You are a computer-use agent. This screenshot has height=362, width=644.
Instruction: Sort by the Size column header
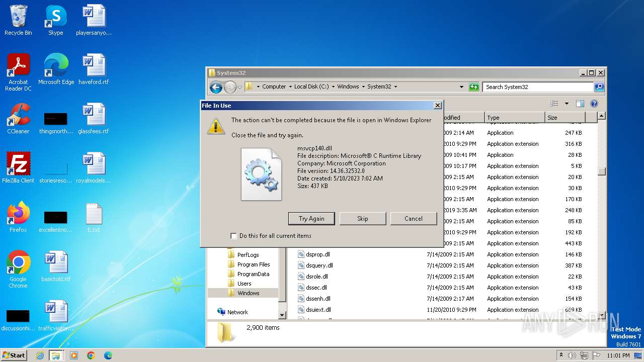point(565,118)
